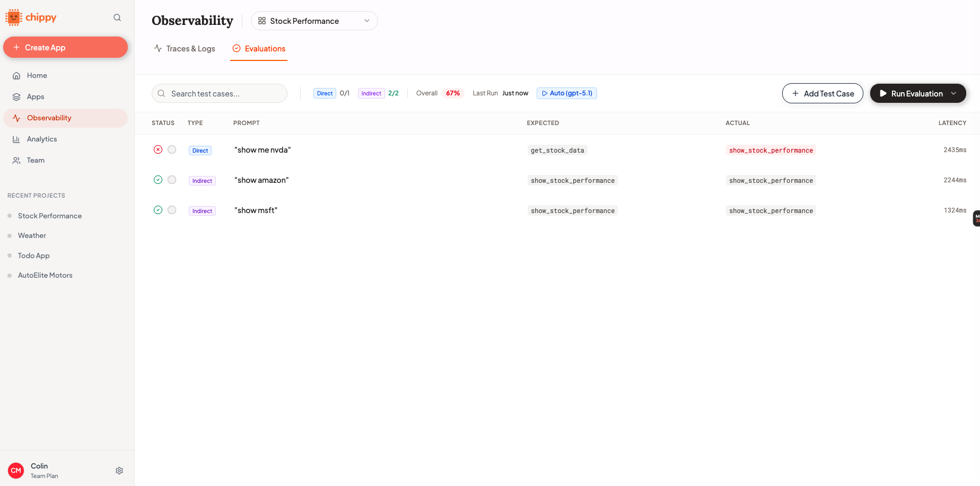The image size is (980, 486).
Task: Click the red show_stock_performance actual value
Action: [x=771, y=151]
